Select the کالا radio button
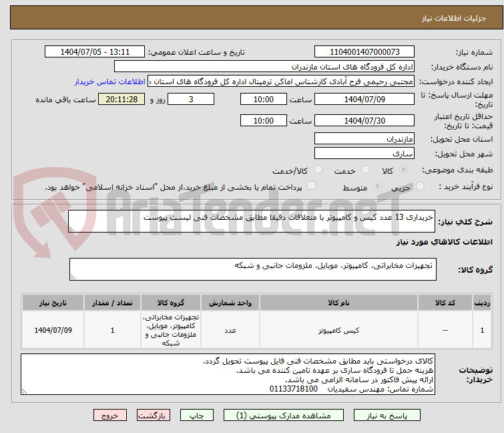The image size is (504, 433). point(403,170)
